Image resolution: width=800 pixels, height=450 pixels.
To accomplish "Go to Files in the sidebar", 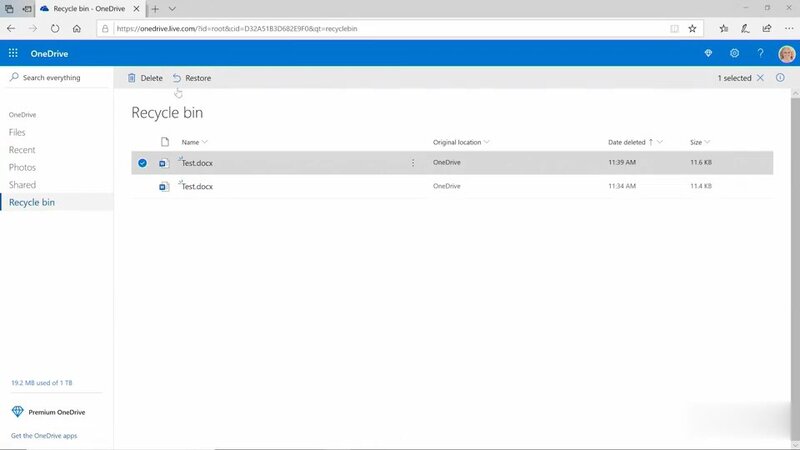I will 17,132.
